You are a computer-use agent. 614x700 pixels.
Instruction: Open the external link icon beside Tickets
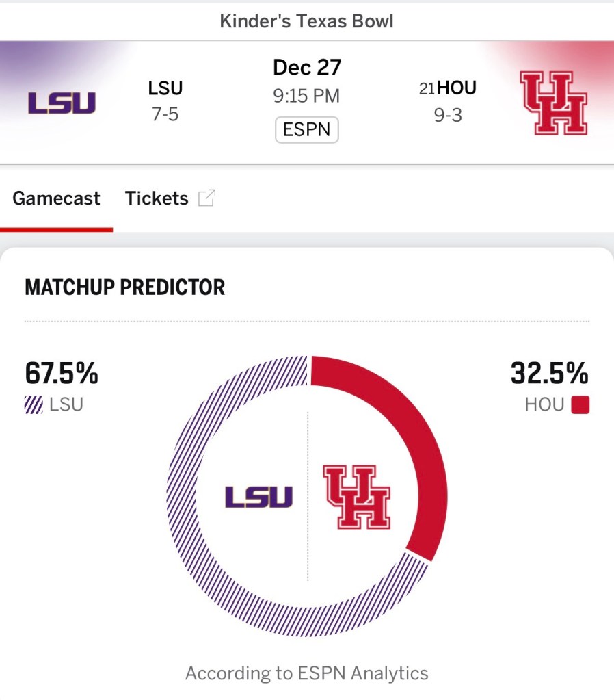click(206, 198)
